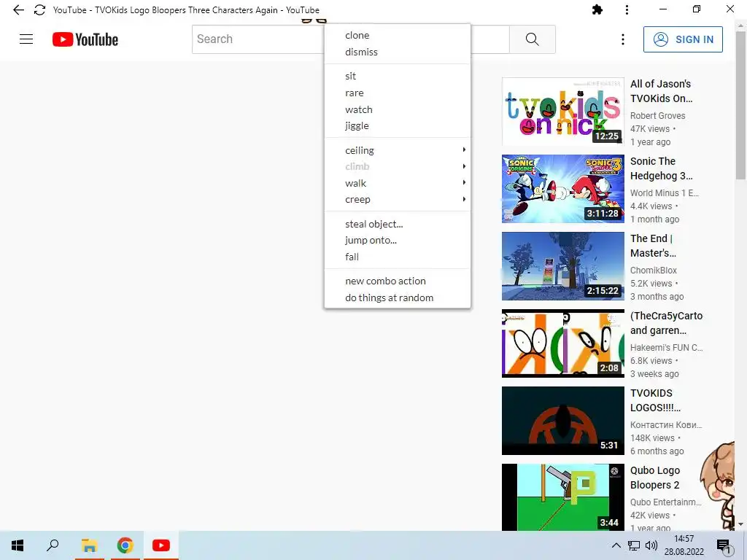Click the shimeji character at screen edge

(719, 485)
